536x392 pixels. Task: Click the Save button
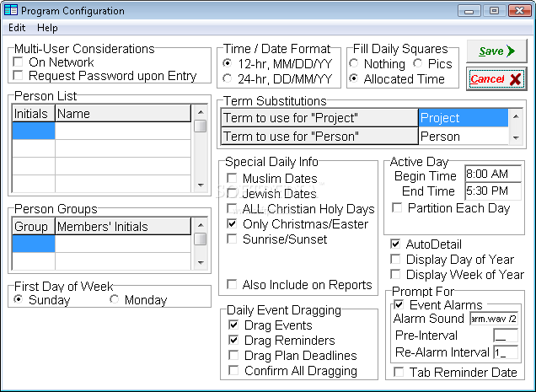tap(496, 51)
